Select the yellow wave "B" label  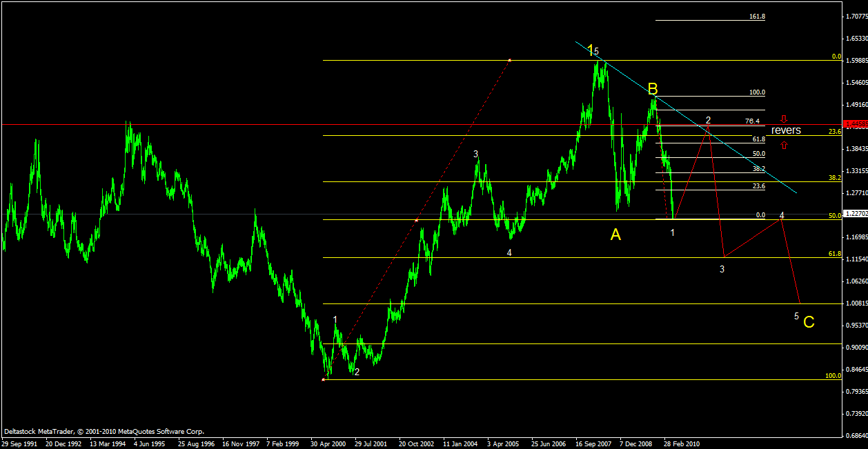653,88
